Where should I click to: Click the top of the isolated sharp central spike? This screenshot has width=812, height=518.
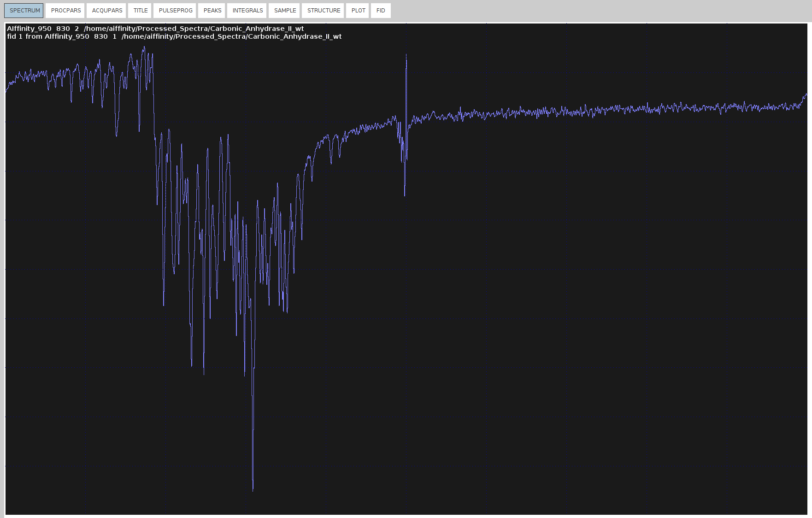[x=406, y=55]
